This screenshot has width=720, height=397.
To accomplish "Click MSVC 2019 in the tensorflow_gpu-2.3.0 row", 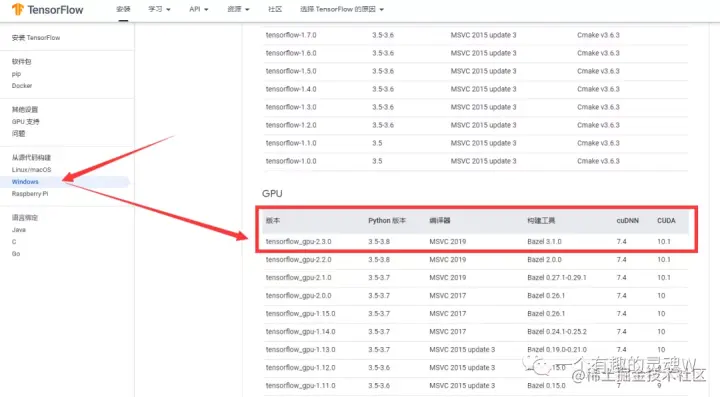I will coord(448,241).
